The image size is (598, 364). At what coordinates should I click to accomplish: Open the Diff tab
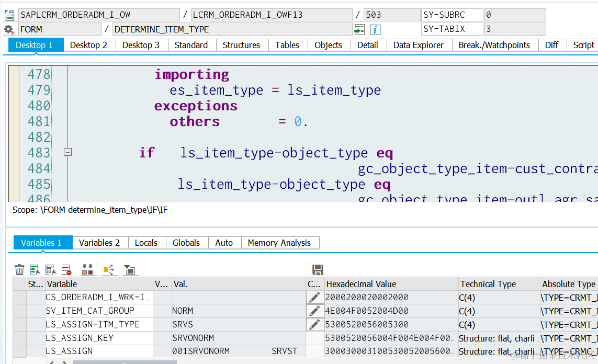pyautogui.click(x=551, y=45)
